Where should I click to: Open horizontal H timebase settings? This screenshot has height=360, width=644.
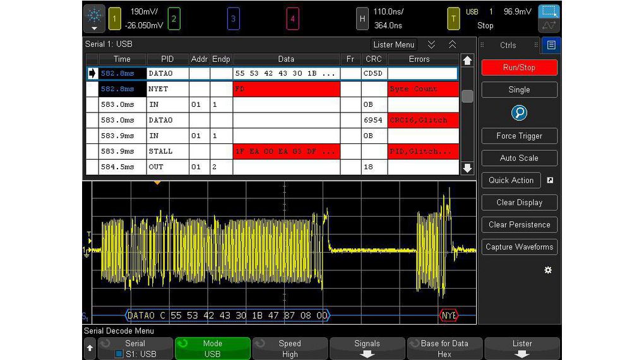click(362, 18)
